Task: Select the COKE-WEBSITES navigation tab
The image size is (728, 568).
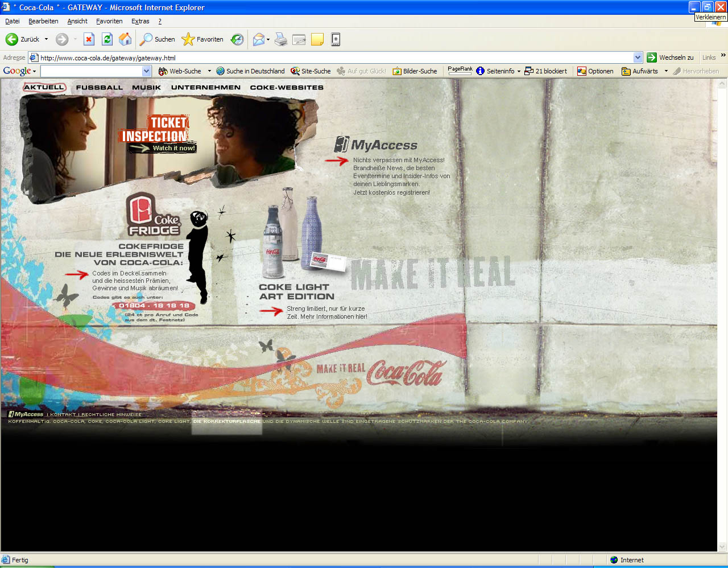Action: [x=287, y=88]
